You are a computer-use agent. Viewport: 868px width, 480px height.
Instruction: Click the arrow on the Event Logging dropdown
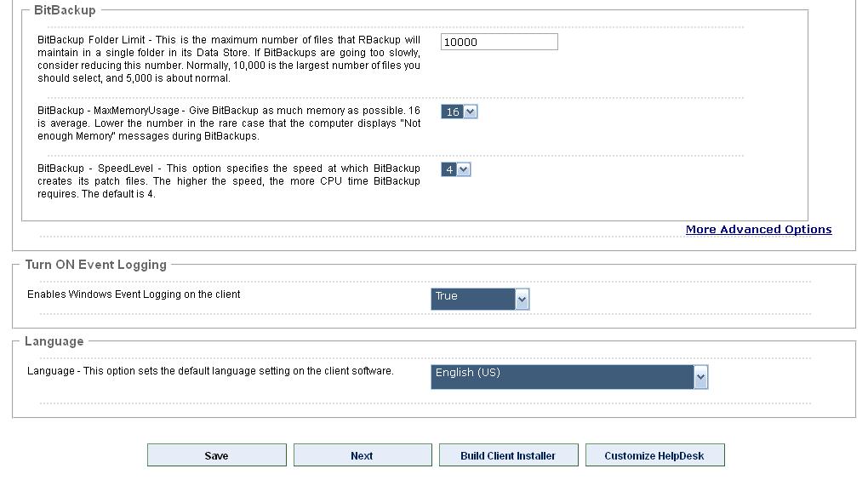pos(523,299)
